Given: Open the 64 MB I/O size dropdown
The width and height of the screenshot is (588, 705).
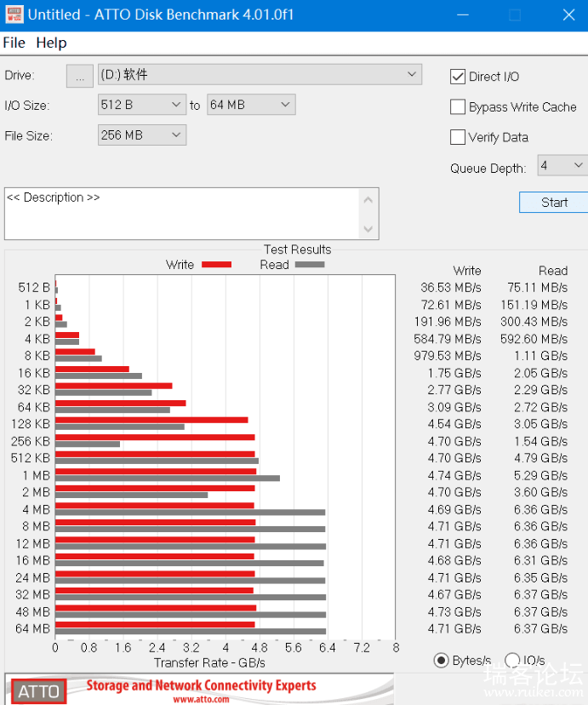Looking at the screenshot, I should [x=251, y=105].
